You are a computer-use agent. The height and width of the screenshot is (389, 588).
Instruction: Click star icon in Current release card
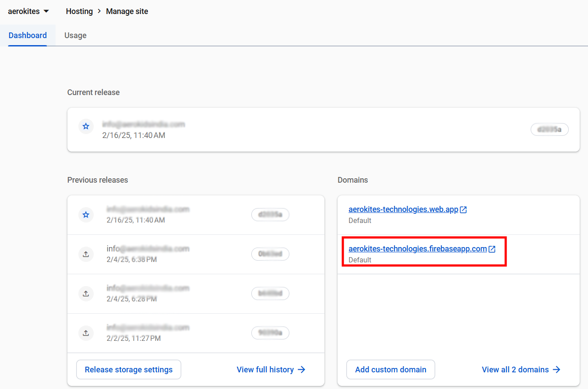click(86, 126)
